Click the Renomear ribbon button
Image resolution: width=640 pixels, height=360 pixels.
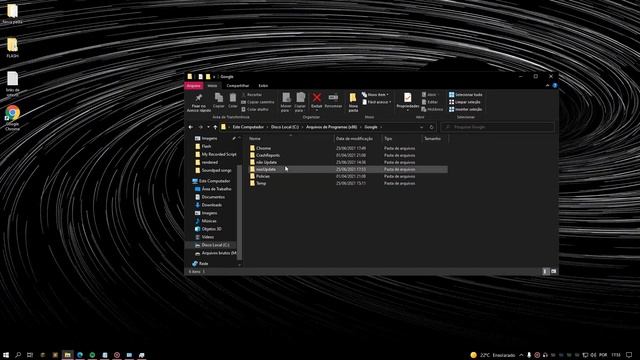[333, 100]
